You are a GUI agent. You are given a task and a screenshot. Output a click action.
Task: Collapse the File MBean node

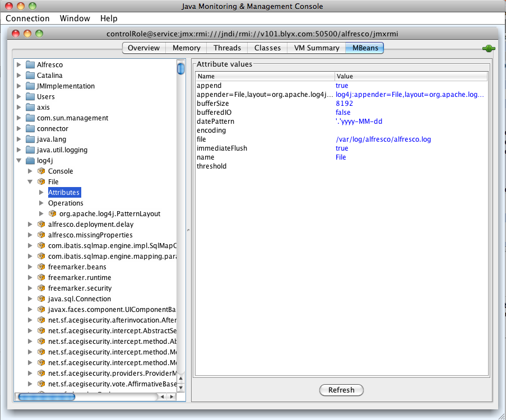coord(30,181)
